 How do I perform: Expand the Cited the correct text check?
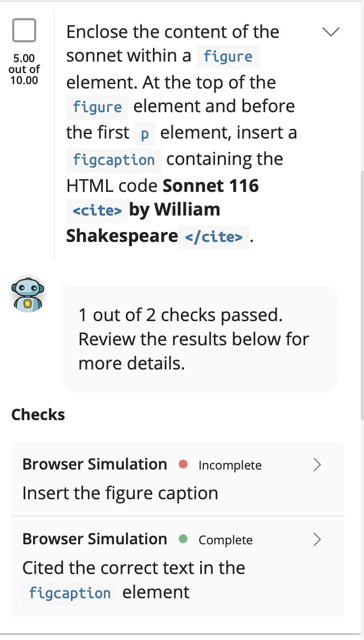click(316, 539)
